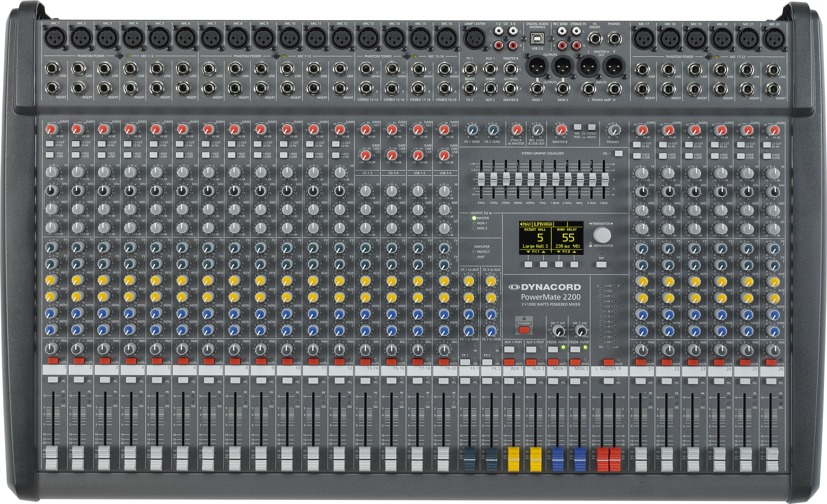The height and width of the screenshot is (504, 827).
Task: Click the PARAMETER MENU/ENTER rotary encoder
Action: tap(602, 235)
